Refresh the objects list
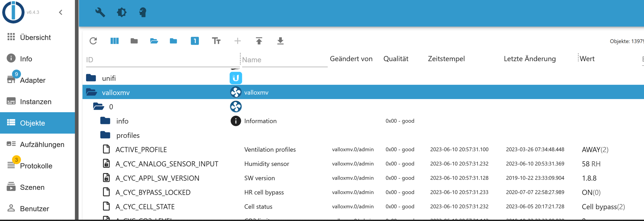This screenshot has height=221, width=644. (x=93, y=41)
